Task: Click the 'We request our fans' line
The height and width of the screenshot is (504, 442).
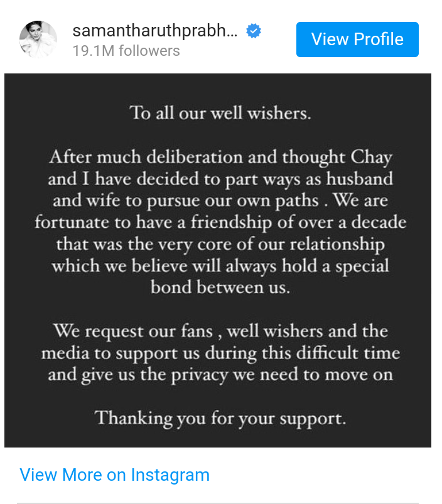Action: (x=220, y=331)
